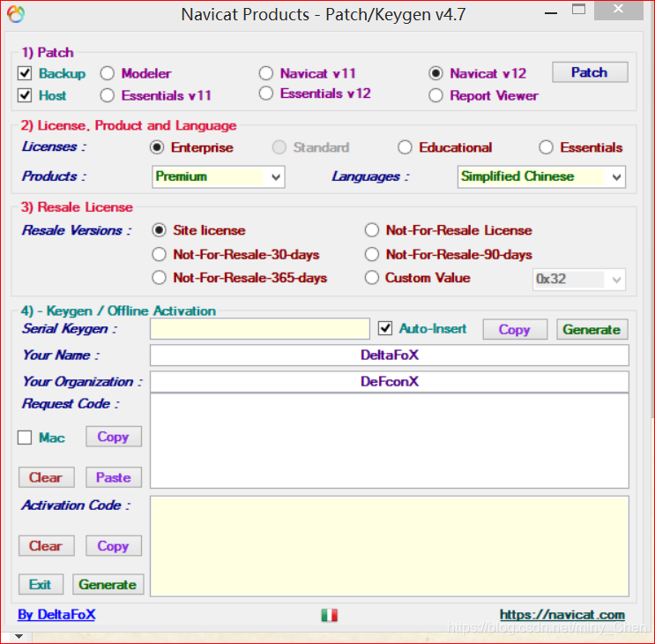Open the By DeltaFoX link
The width and height of the screenshot is (655, 644).
pos(56,614)
